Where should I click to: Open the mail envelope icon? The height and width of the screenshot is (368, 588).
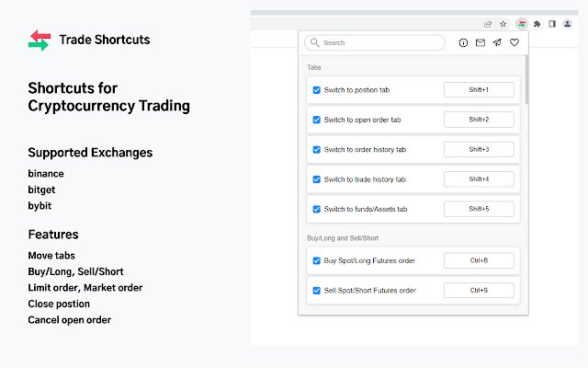point(480,43)
